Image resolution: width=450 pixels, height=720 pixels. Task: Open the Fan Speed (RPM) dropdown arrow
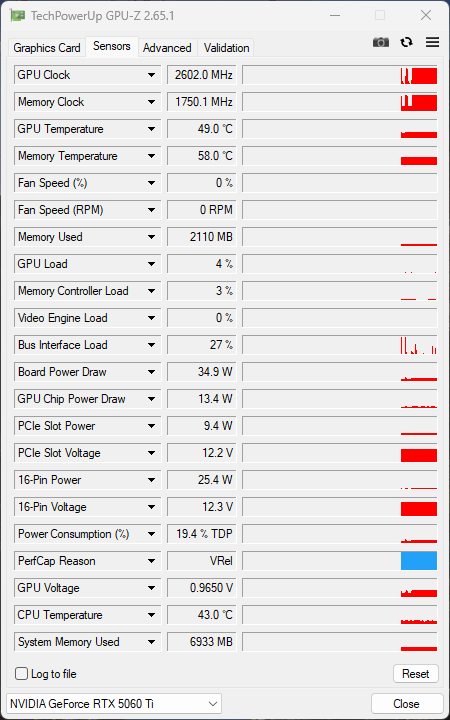pos(151,210)
